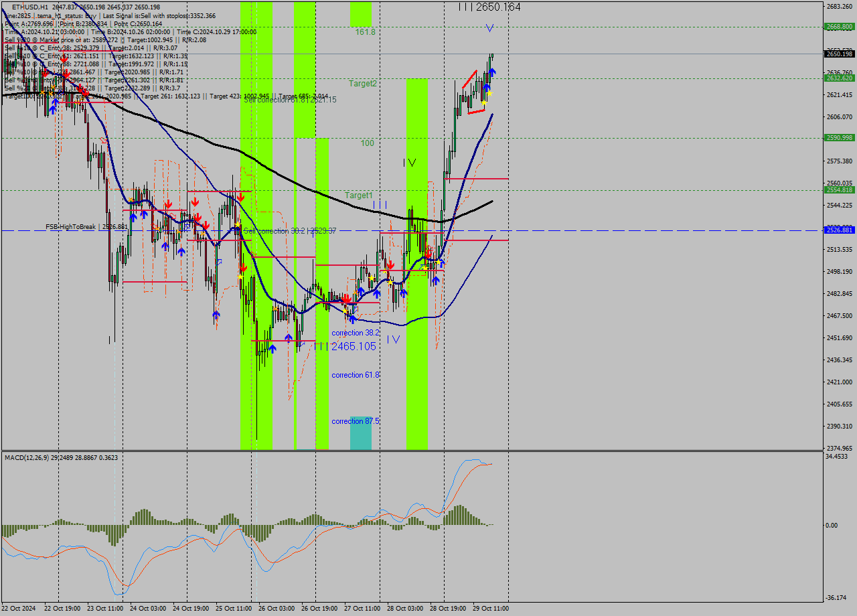The height and width of the screenshot is (616, 857).
Task: Click the green 2554.818 price tag
Action: [x=839, y=190]
